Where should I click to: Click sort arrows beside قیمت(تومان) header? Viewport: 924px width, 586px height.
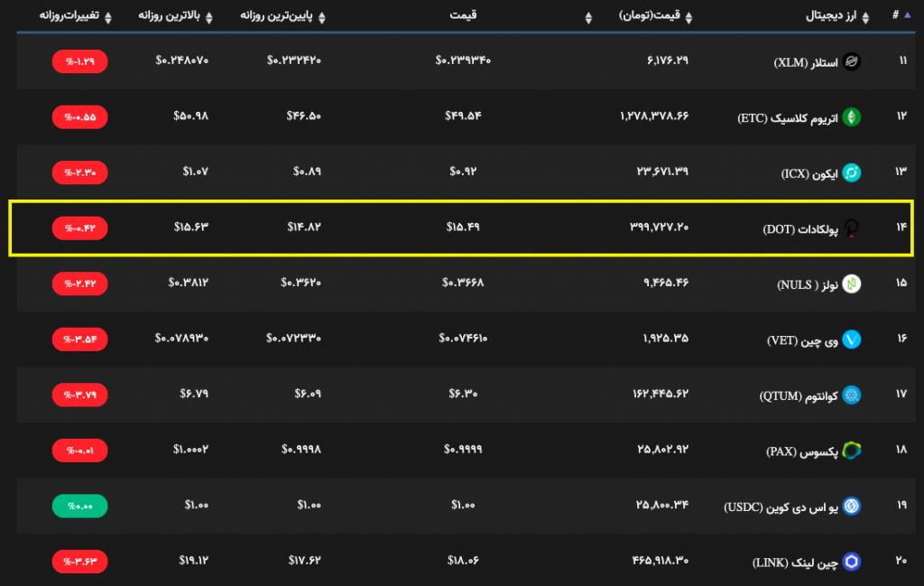pyautogui.click(x=688, y=18)
